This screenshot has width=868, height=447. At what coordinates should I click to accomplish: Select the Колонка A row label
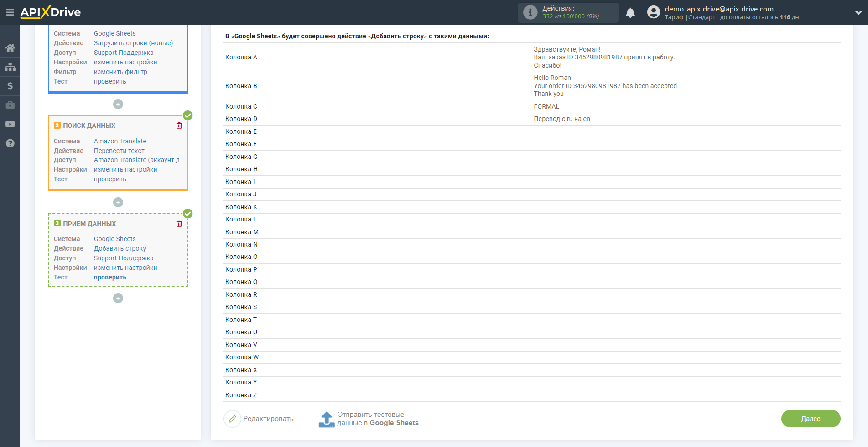[241, 57]
